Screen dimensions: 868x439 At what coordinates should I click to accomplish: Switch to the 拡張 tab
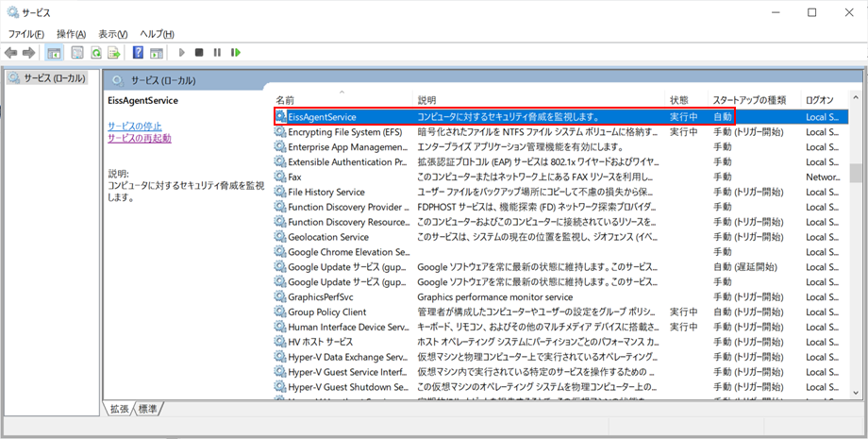[x=119, y=409]
